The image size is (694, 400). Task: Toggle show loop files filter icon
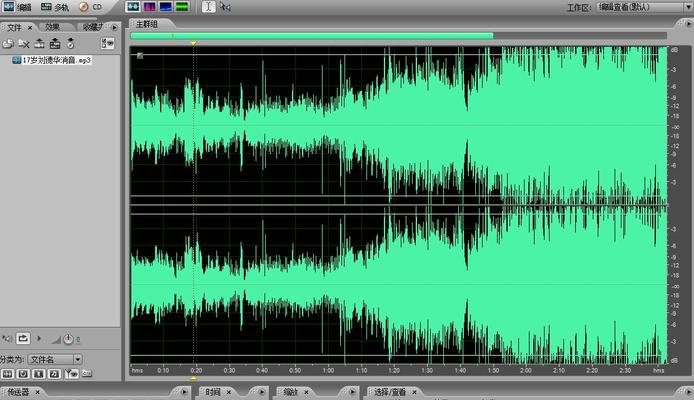pyautogui.click(x=23, y=374)
